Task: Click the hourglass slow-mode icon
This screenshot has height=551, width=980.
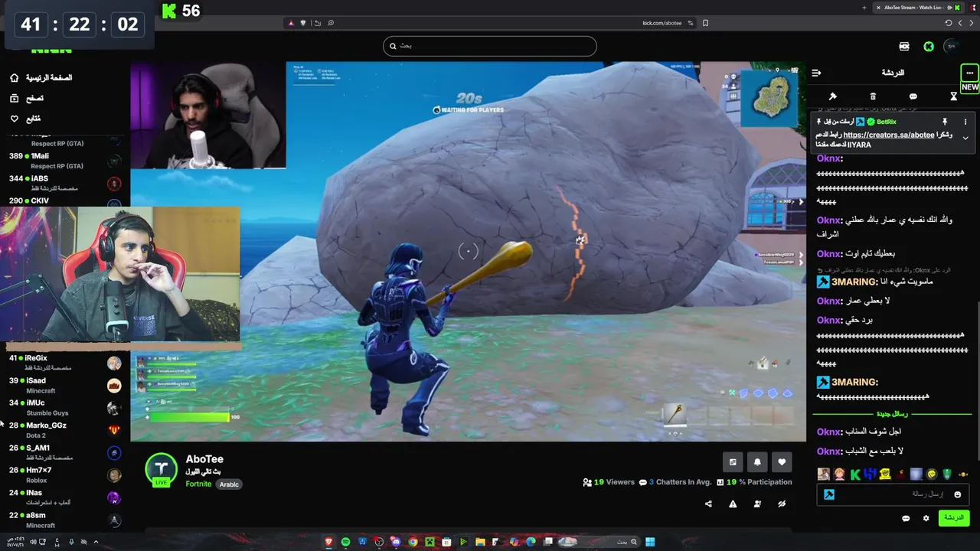Action: pos(953,96)
